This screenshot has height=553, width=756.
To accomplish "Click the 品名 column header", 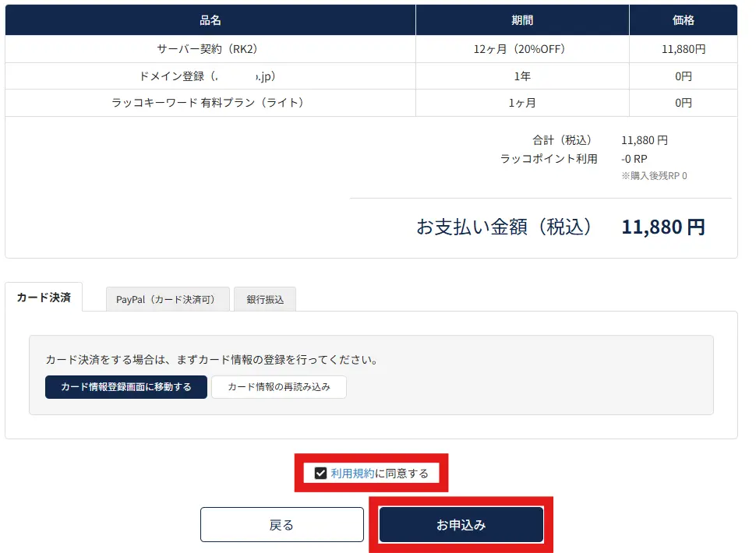I will coord(210,19).
